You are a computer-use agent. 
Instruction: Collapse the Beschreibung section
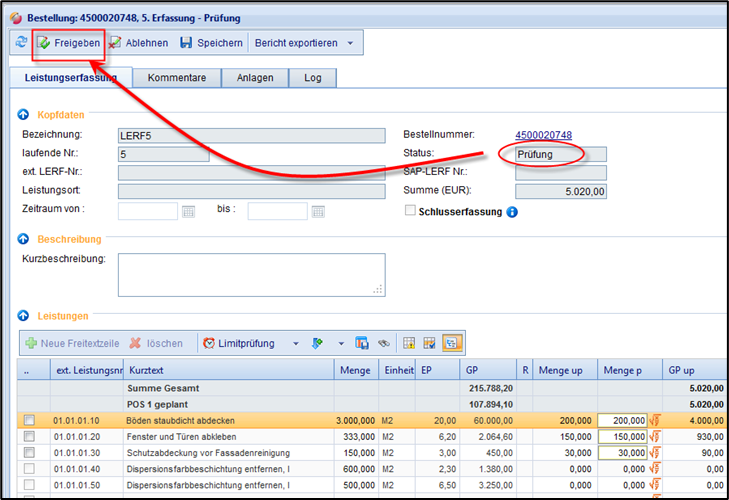point(23,239)
